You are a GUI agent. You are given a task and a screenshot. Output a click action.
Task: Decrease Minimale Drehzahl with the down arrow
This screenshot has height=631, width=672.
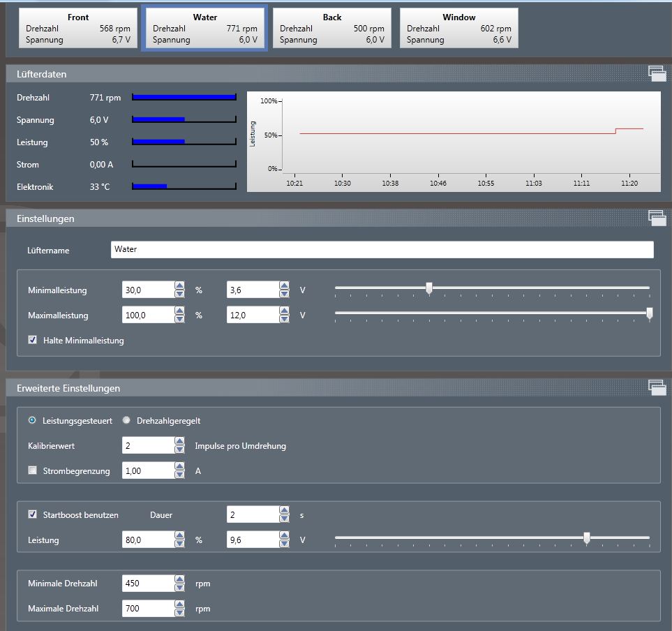coord(179,587)
